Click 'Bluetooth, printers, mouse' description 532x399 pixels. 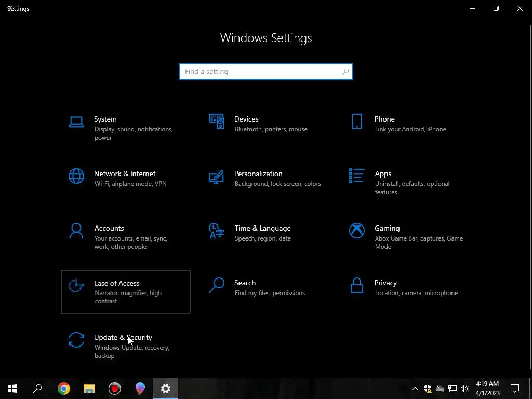point(271,129)
